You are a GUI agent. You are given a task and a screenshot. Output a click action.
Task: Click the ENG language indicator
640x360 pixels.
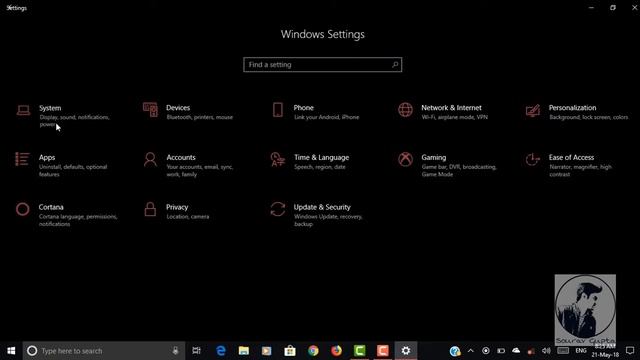click(x=581, y=351)
